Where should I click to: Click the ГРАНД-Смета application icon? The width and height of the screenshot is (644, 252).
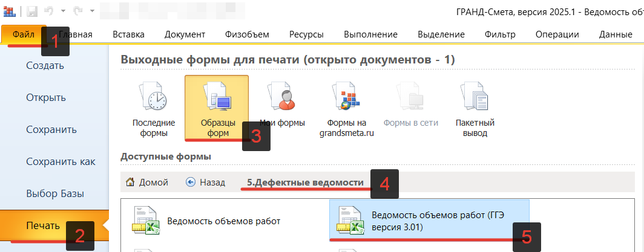pos(9,11)
